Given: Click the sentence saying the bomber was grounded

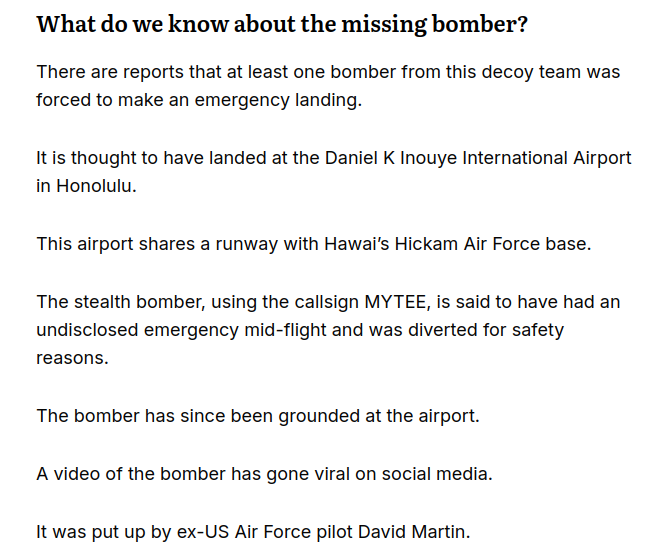Looking at the screenshot, I should [x=258, y=416].
